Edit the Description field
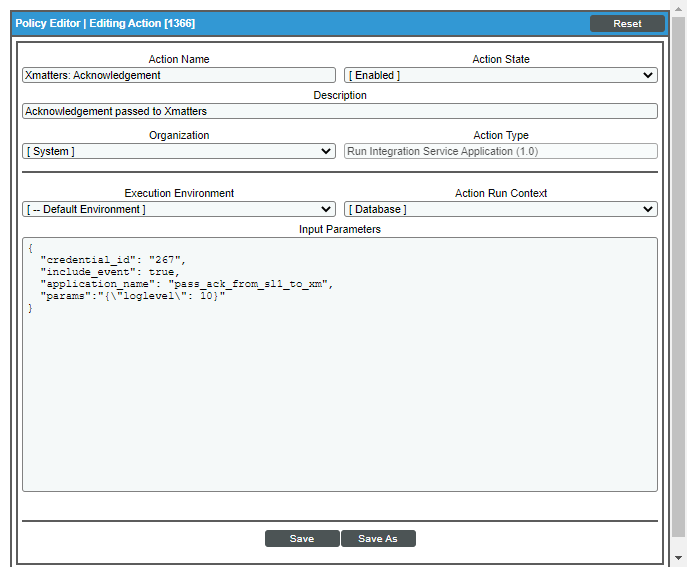The width and height of the screenshot is (687, 567). [340, 111]
